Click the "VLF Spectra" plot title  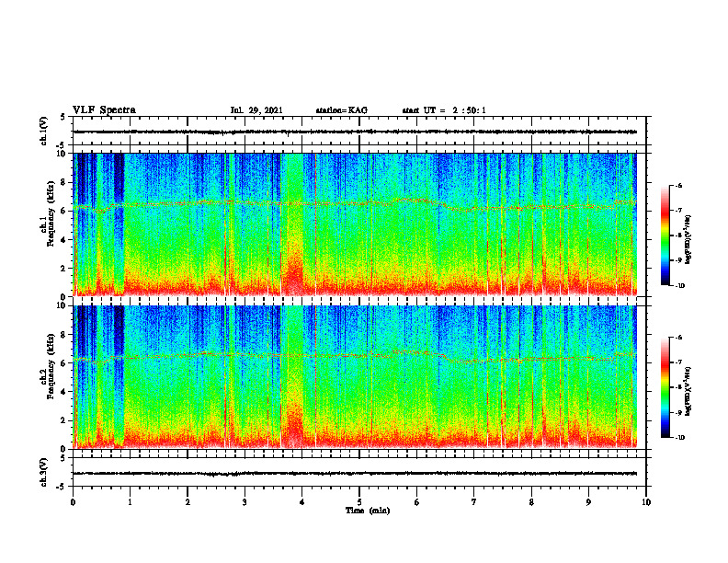tap(104, 110)
